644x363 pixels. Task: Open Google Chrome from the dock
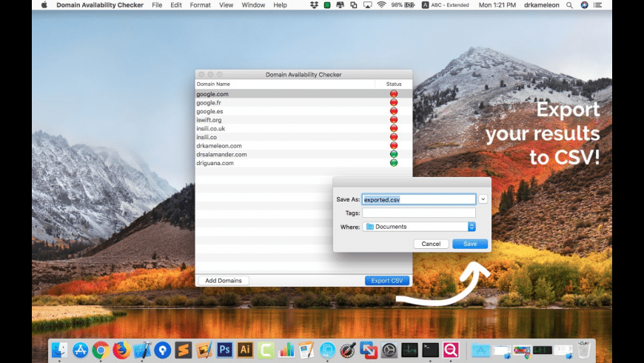[x=101, y=350]
